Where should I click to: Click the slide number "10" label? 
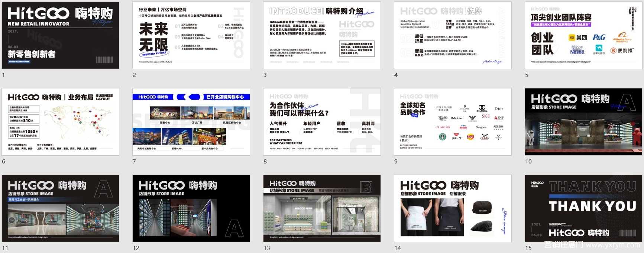528,162
